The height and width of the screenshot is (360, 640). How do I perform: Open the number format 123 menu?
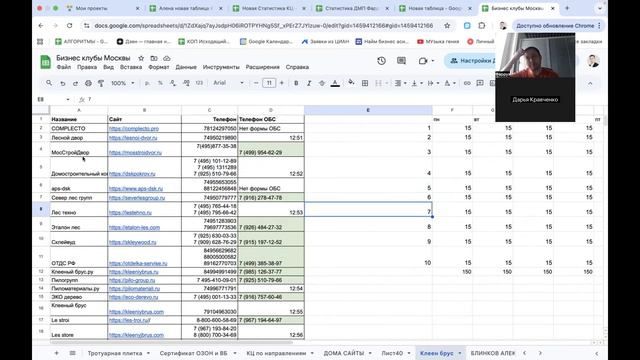199,83
